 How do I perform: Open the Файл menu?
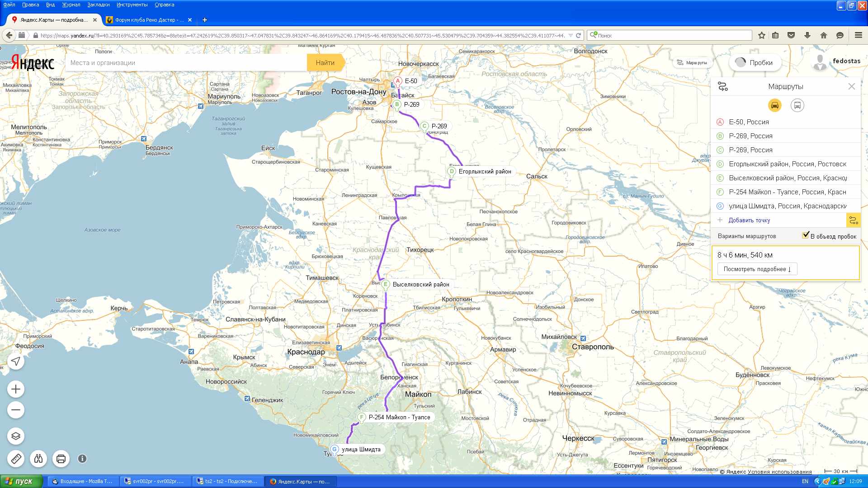pos(9,5)
